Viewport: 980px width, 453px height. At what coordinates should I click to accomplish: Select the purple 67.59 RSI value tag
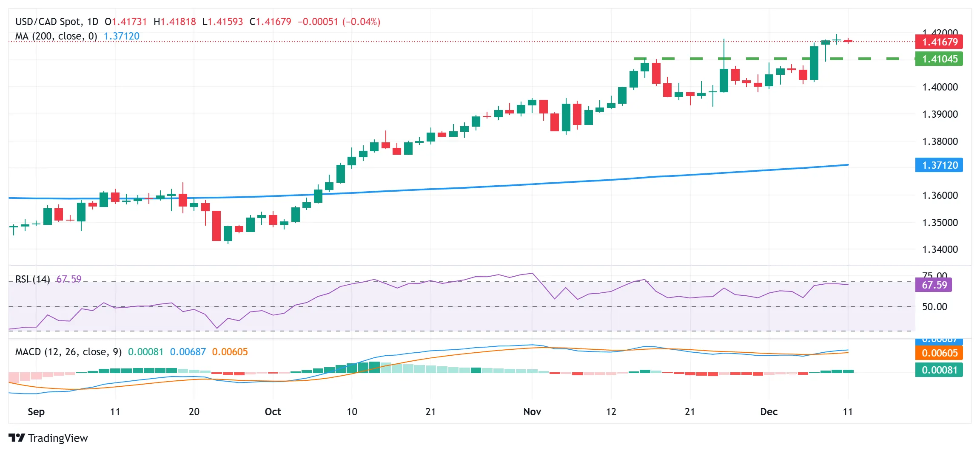point(934,285)
